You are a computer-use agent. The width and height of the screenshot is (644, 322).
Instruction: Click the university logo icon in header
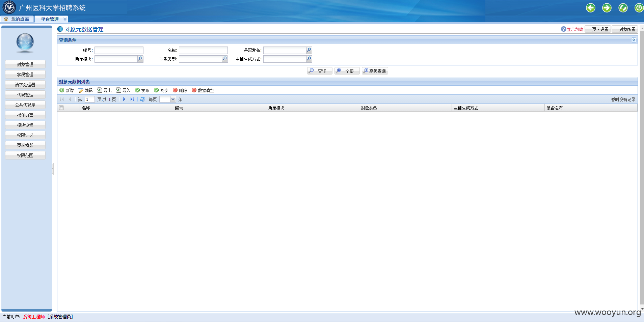pyautogui.click(x=9, y=7)
